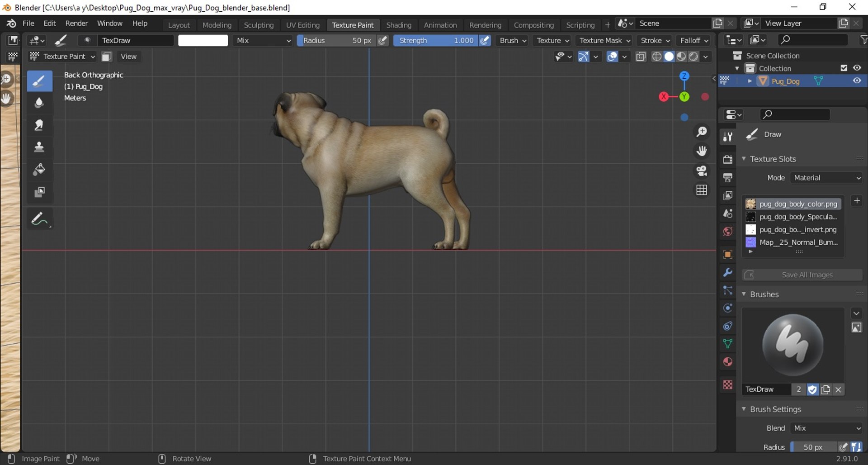Open the Physics properties tab
Image resolution: width=868 pixels, height=465 pixels.
point(727,308)
